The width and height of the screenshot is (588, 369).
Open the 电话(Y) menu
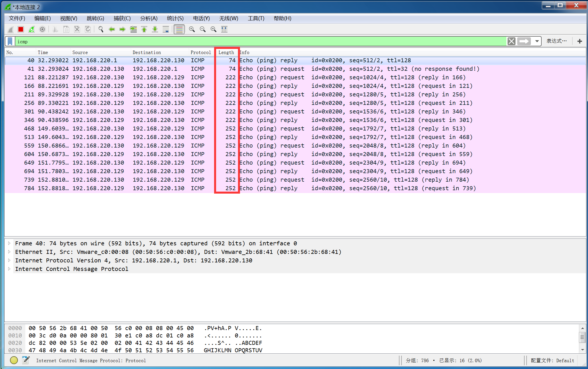point(201,18)
